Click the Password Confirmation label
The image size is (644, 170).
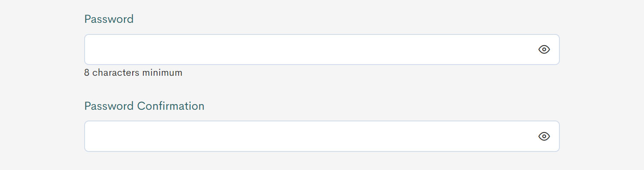[144, 106]
